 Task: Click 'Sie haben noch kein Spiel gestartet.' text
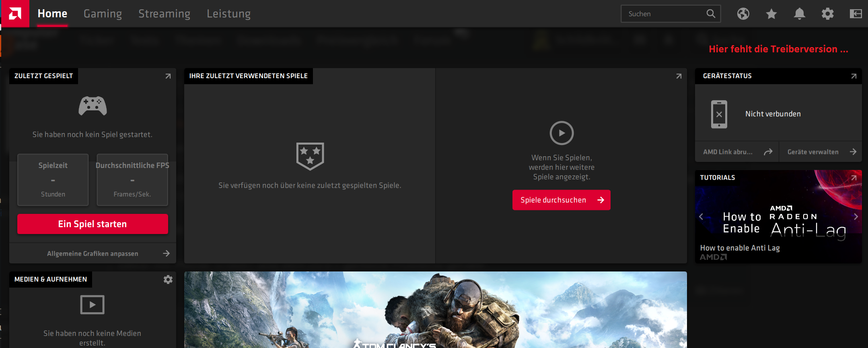pos(93,135)
